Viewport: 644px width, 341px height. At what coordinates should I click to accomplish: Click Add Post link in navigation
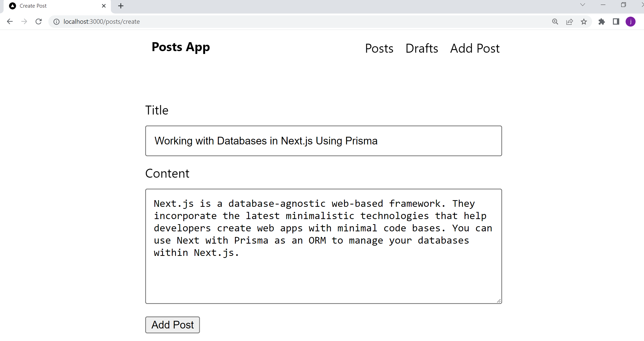coord(475,49)
